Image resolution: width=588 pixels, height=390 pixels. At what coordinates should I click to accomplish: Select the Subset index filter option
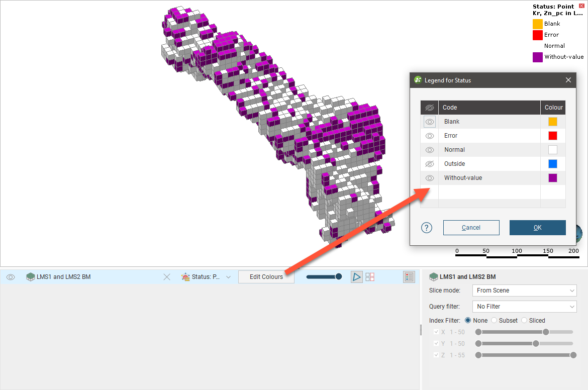(494, 321)
